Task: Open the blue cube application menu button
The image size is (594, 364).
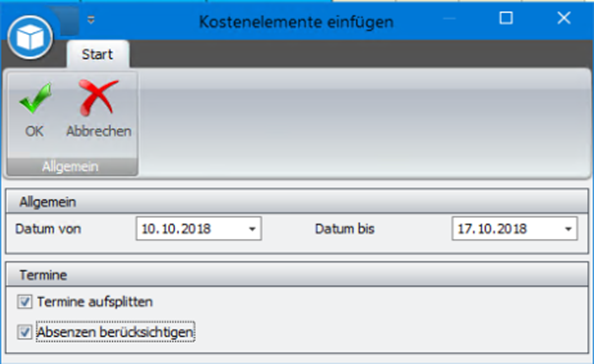Action: (30, 37)
